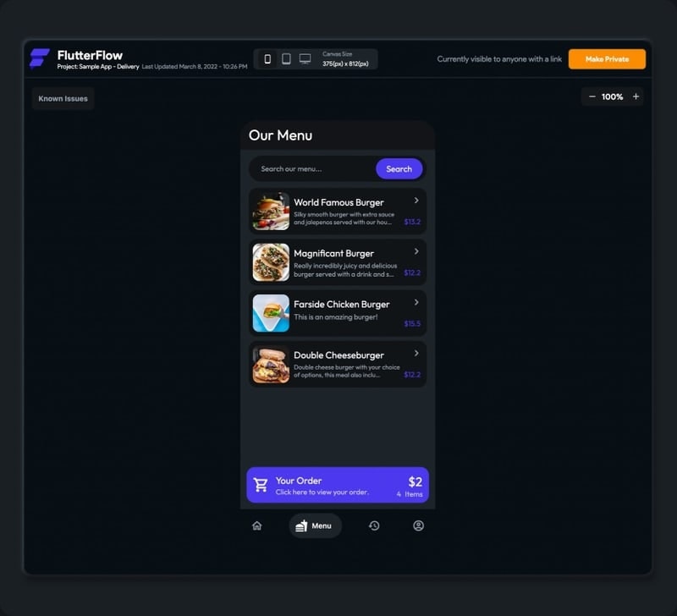Open the Double Cheeseburger thumbnail image
This screenshot has width=677, height=616.
270,364
